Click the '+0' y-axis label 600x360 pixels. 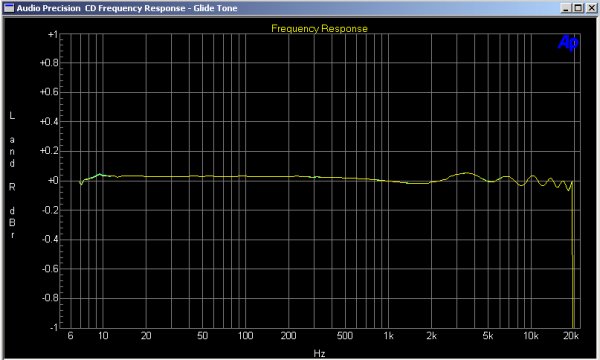pyautogui.click(x=53, y=181)
